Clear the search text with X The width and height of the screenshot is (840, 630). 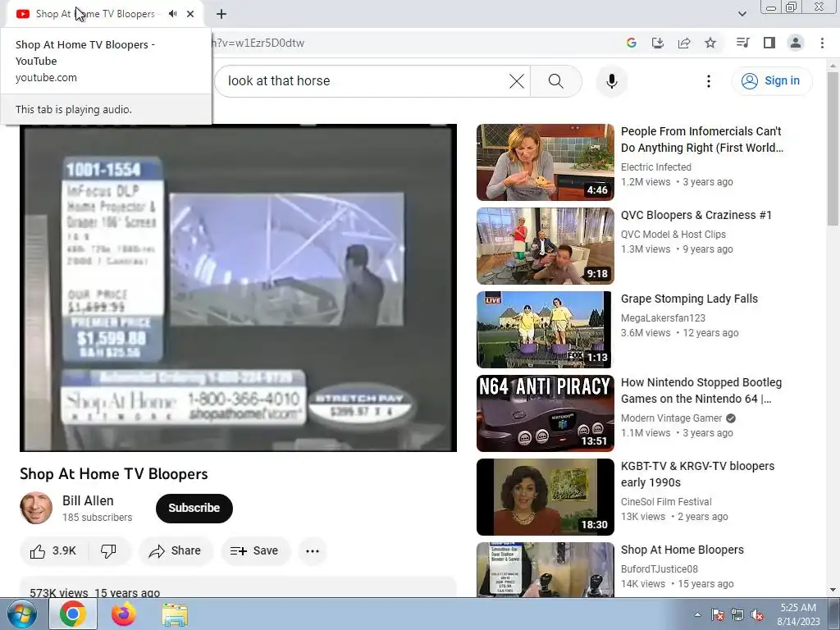click(517, 81)
